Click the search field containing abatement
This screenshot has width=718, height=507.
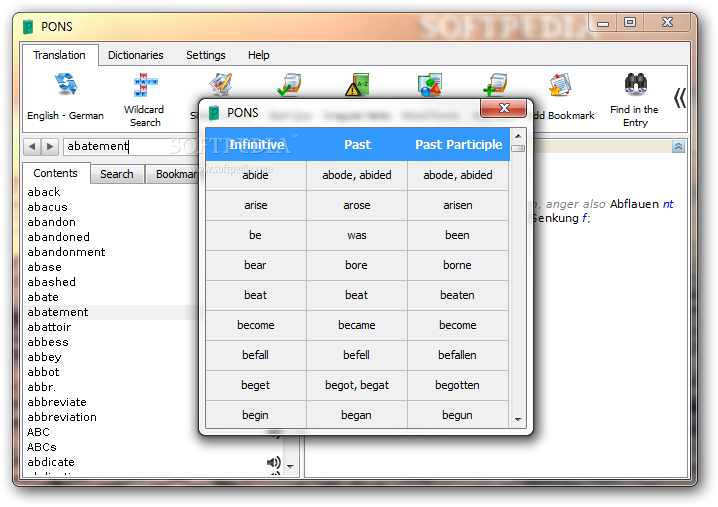pos(131,147)
